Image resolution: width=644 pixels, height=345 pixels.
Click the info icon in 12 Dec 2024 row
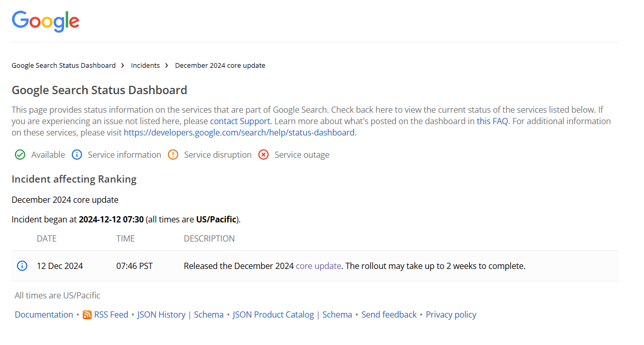pyautogui.click(x=22, y=266)
